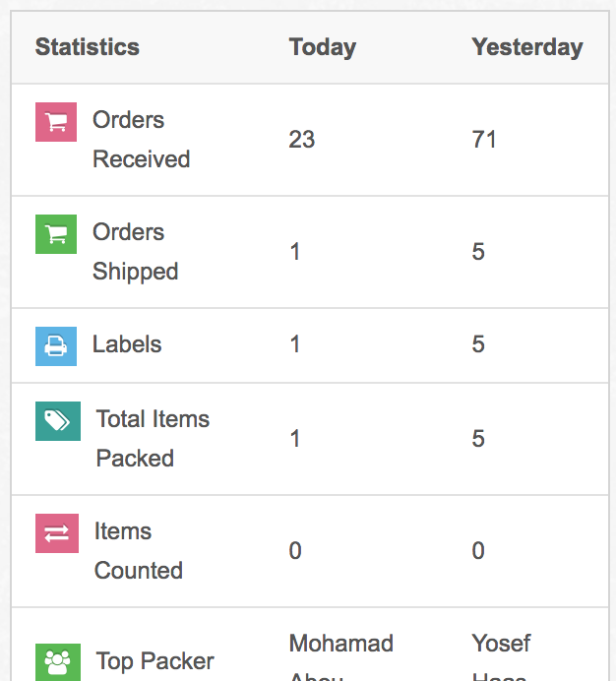Select the Labels row text
Image resolution: width=616 pixels, height=681 pixels.
coord(127,344)
